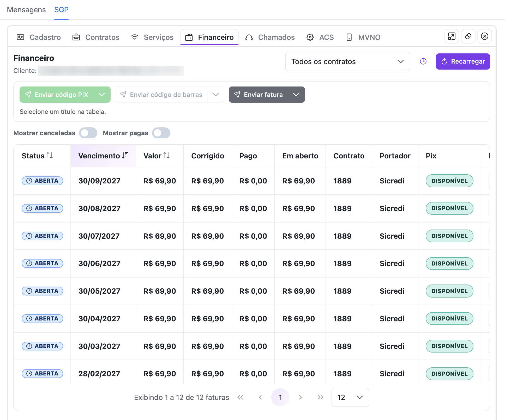
Task: Click the purple clock history icon
Action: tap(423, 61)
